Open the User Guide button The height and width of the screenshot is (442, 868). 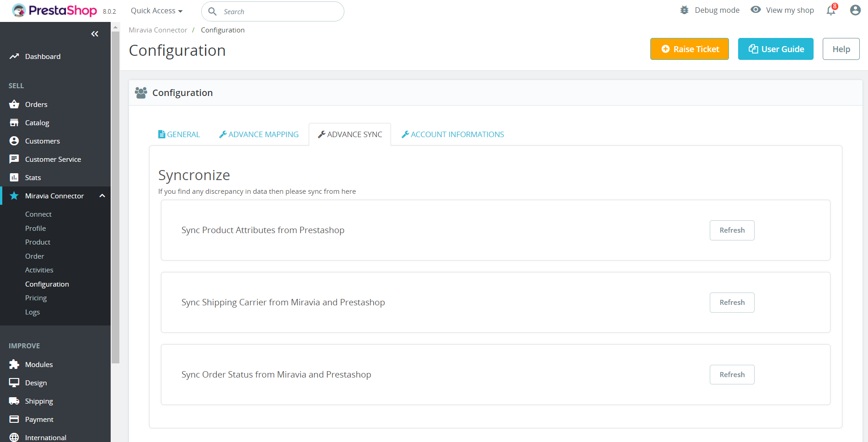point(776,49)
